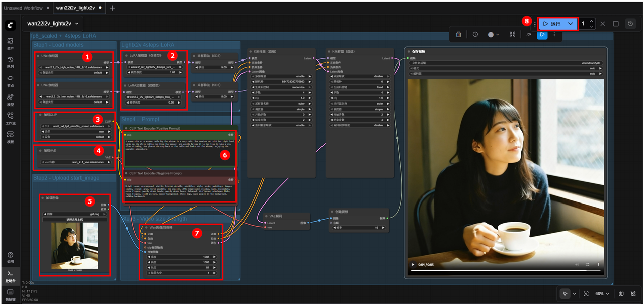Image resolution: width=644 pixels, height=305 pixels.
Task: Click the blue 运行 run button
Action: (x=552, y=24)
